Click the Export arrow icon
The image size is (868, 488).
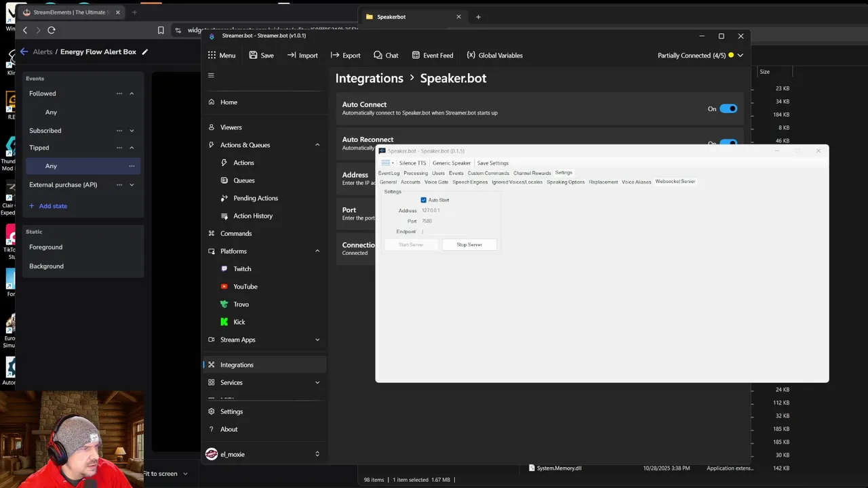[x=334, y=56]
